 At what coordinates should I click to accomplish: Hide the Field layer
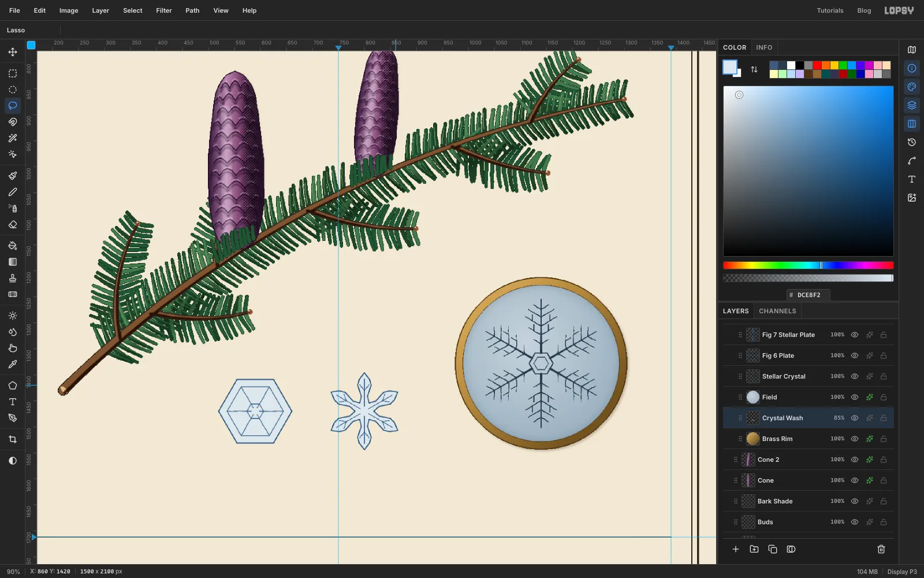tap(855, 397)
